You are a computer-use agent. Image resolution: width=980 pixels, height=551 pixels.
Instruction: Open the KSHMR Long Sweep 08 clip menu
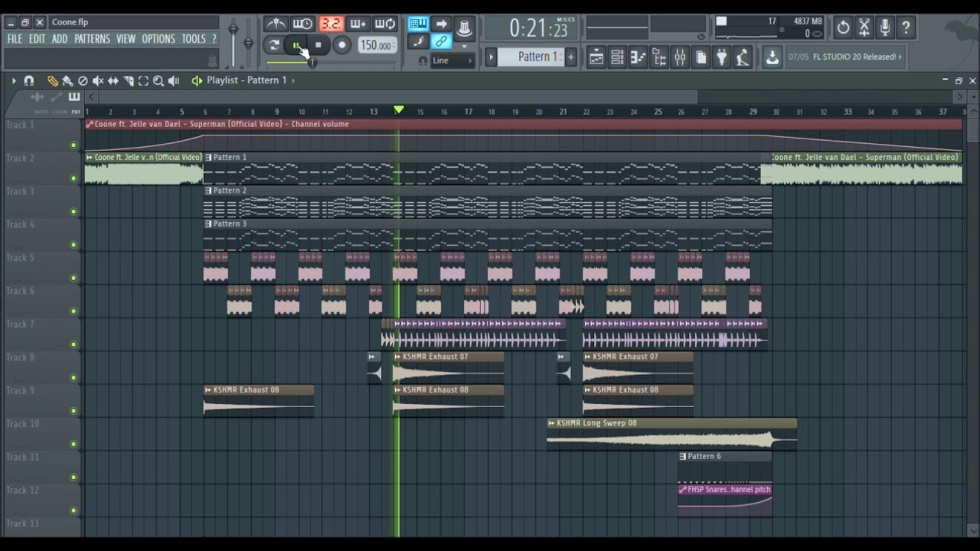551,423
